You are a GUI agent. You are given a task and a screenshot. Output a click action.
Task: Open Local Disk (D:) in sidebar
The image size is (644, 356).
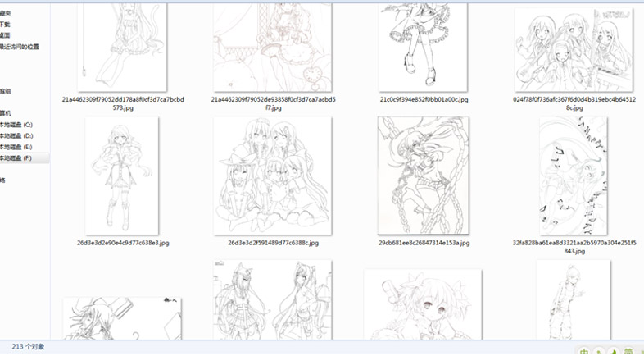16,135
